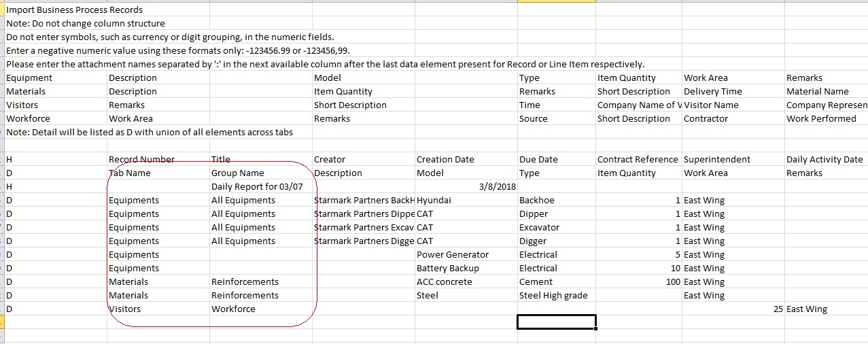Select the 'Workforce' cell in the legend rows
The width and height of the screenshot is (868, 344).
pyautogui.click(x=56, y=118)
